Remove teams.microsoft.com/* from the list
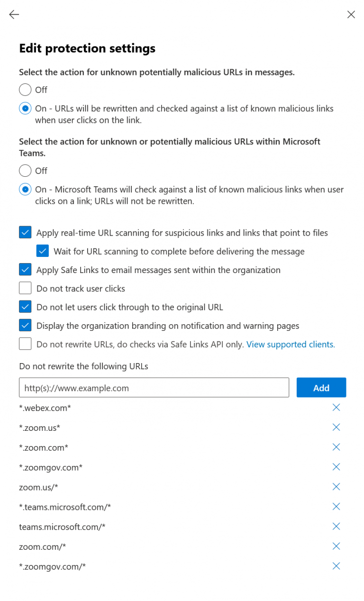This screenshot has height=601, width=364. [x=337, y=526]
